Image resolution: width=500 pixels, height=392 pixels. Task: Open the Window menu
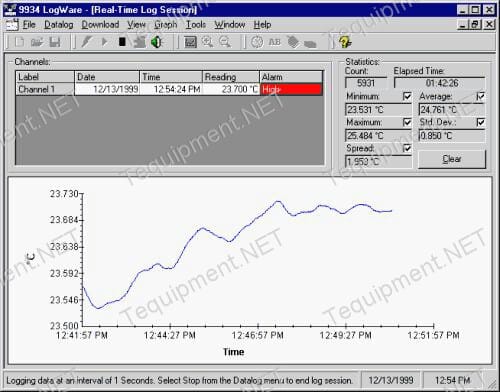click(230, 25)
